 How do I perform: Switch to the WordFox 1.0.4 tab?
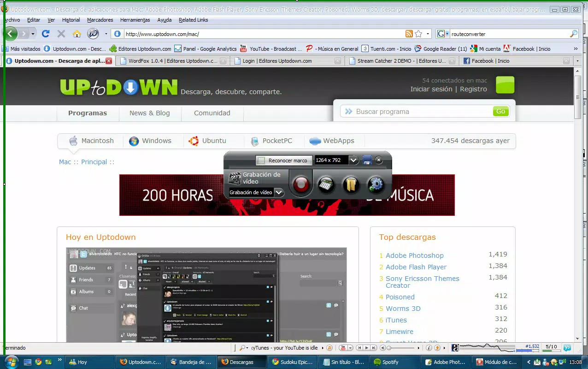172,61
